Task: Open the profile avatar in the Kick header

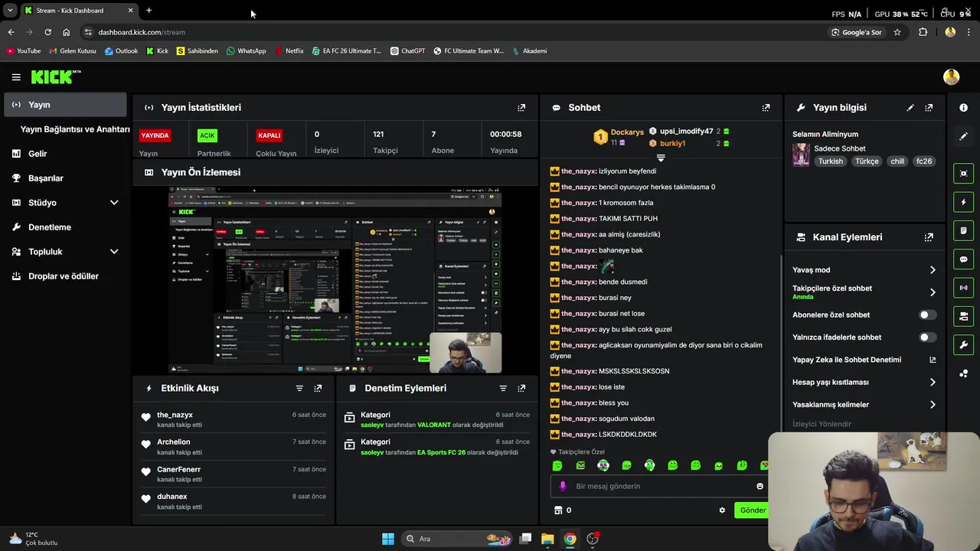Action: click(951, 77)
